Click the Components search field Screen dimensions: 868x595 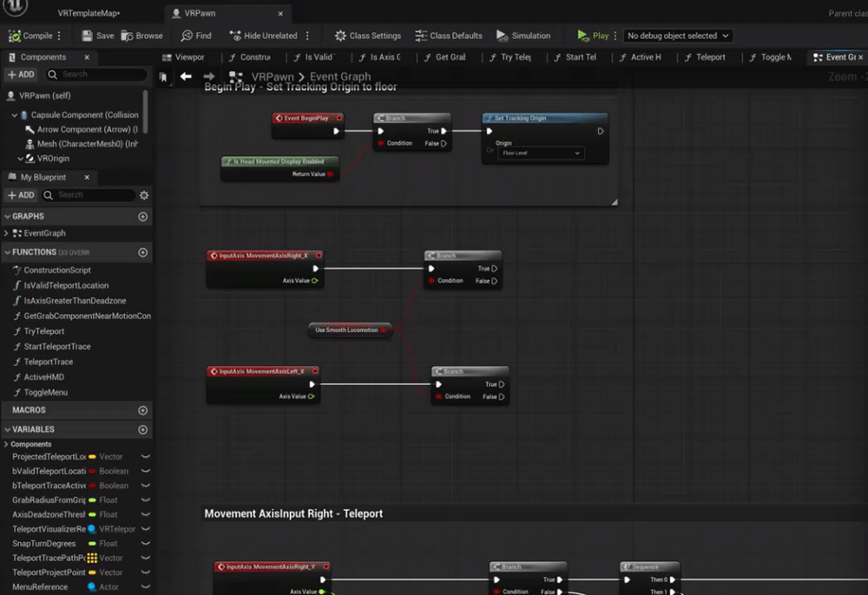[x=97, y=74]
